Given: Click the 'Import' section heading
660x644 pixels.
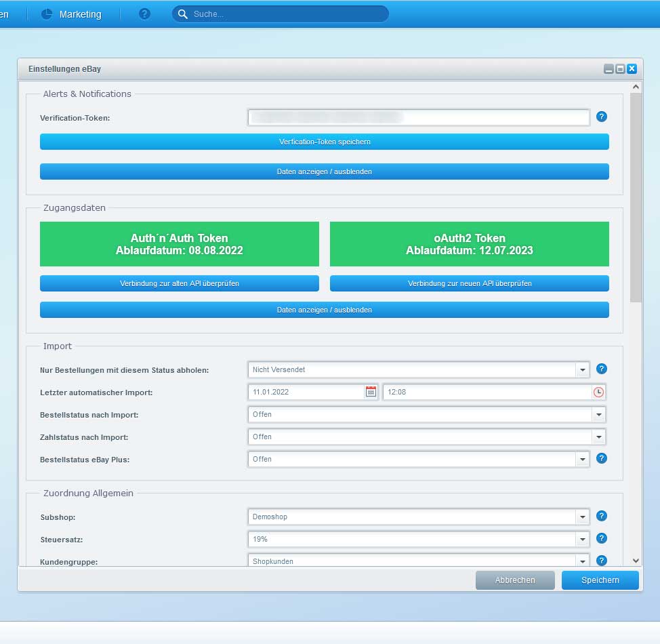Looking at the screenshot, I should (x=58, y=346).
